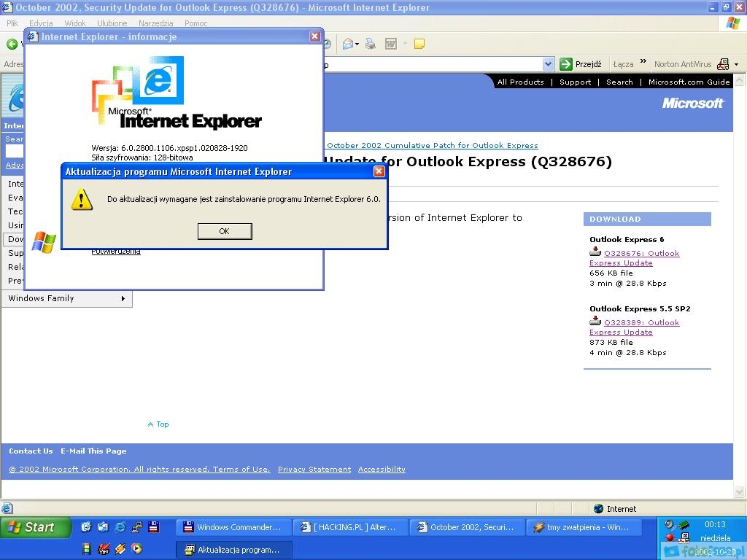Download Q328676 Outlook Express Update
This screenshot has width=747, height=560.
click(x=635, y=258)
